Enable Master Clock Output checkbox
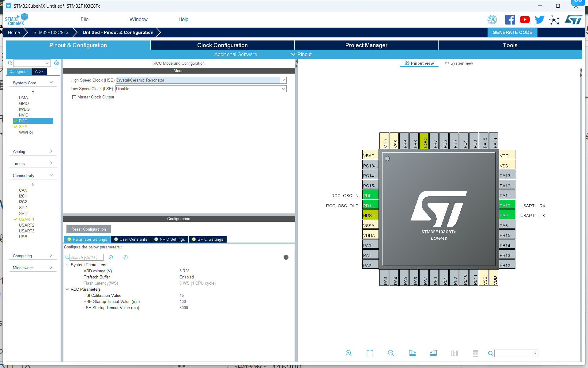The height and width of the screenshot is (368, 588). (74, 97)
